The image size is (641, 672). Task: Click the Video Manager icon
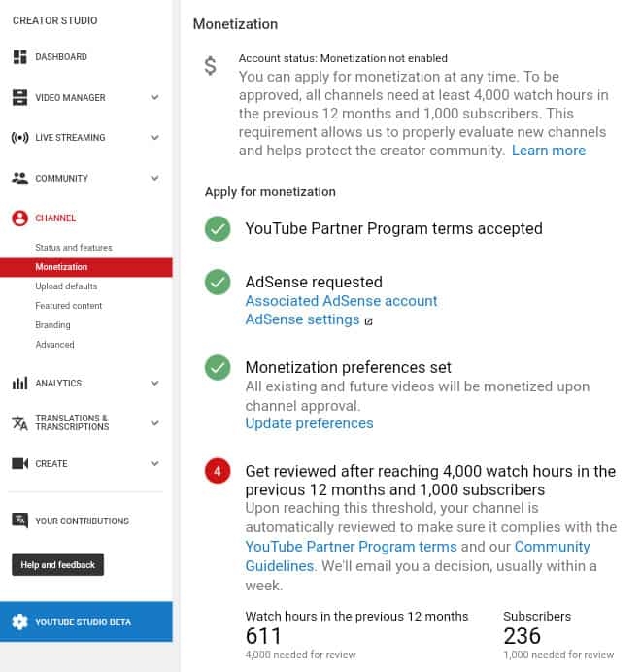19,98
